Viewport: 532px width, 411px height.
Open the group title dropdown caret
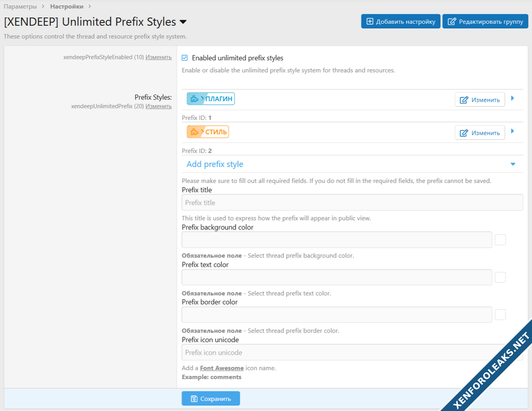click(x=183, y=22)
